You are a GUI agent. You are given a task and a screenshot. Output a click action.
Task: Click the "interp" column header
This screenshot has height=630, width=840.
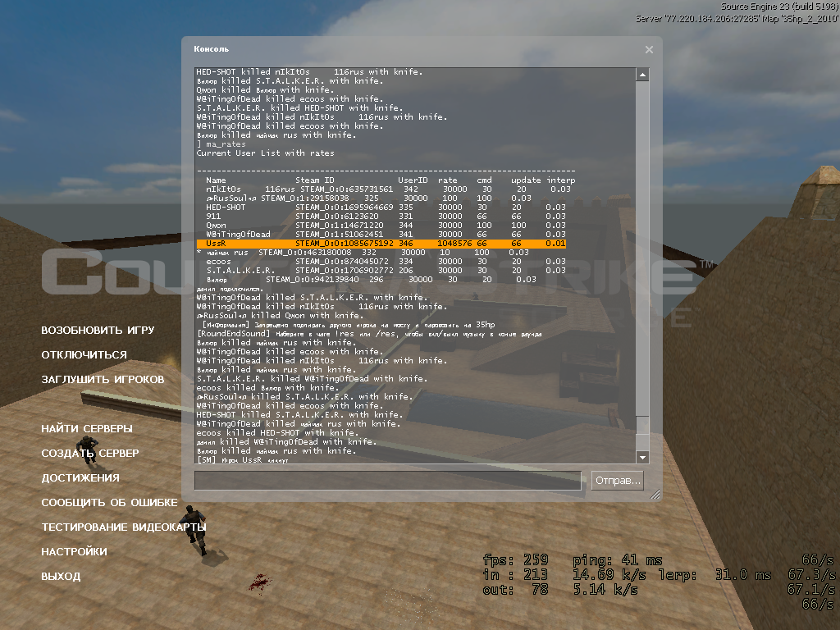561,180
